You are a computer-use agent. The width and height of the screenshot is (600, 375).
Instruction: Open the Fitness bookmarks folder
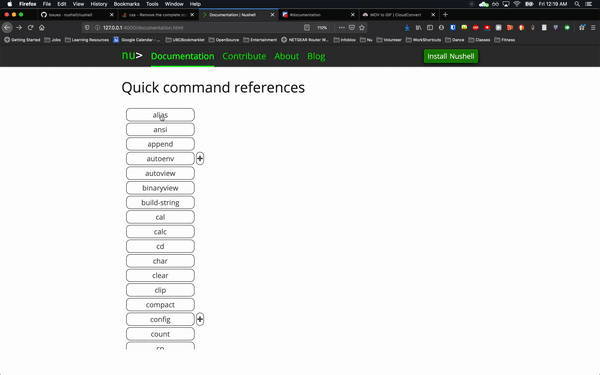[x=505, y=40]
